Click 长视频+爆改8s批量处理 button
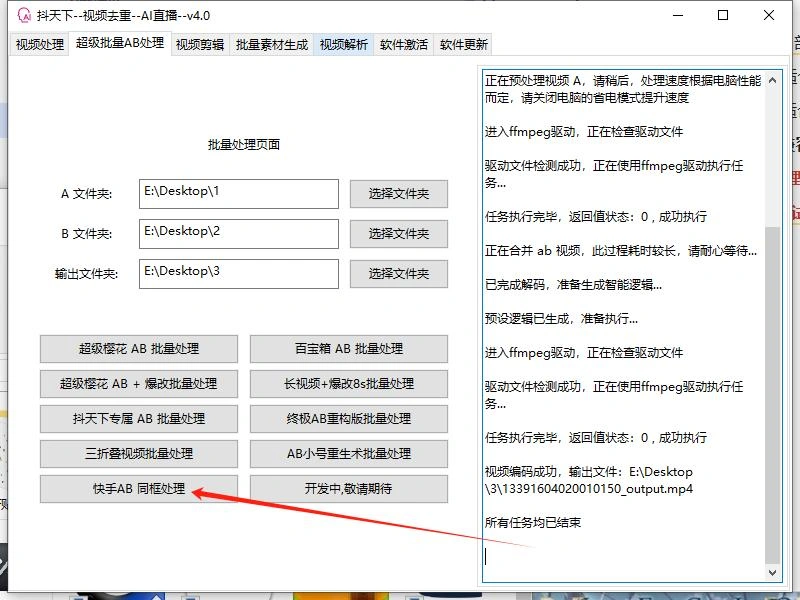800x600 pixels. 348,384
